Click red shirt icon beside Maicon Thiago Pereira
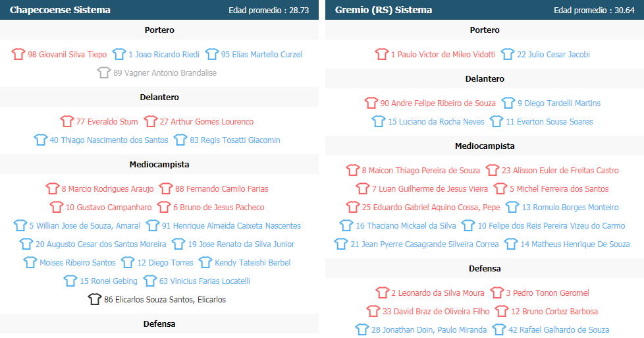 352,170
